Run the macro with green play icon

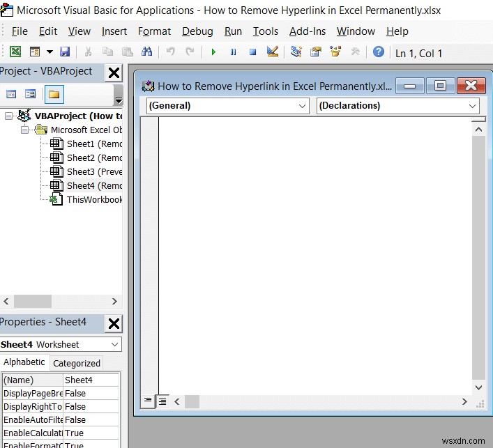[213, 52]
